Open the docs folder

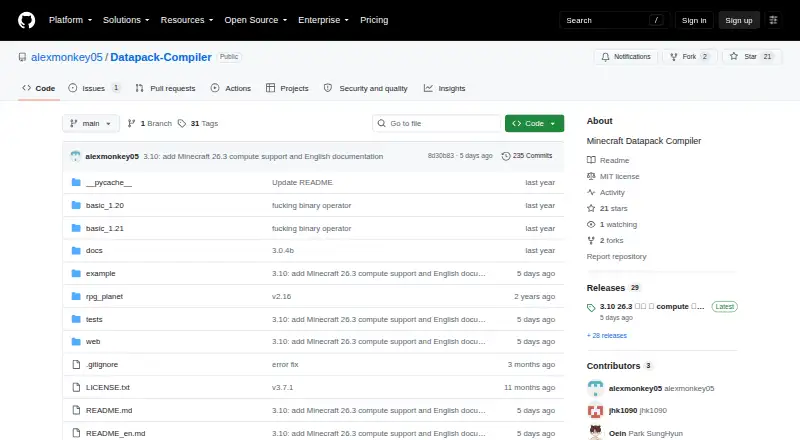click(94, 251)
